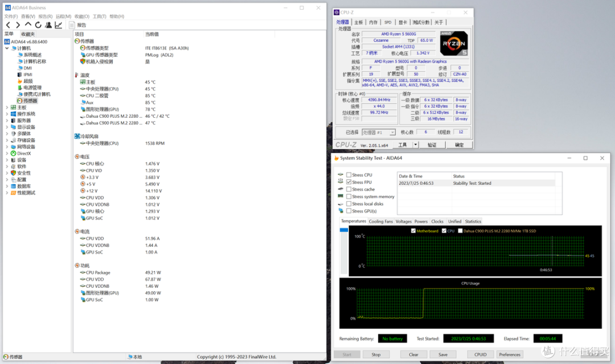Expand the 显示设备 tree node

(7, 127)
